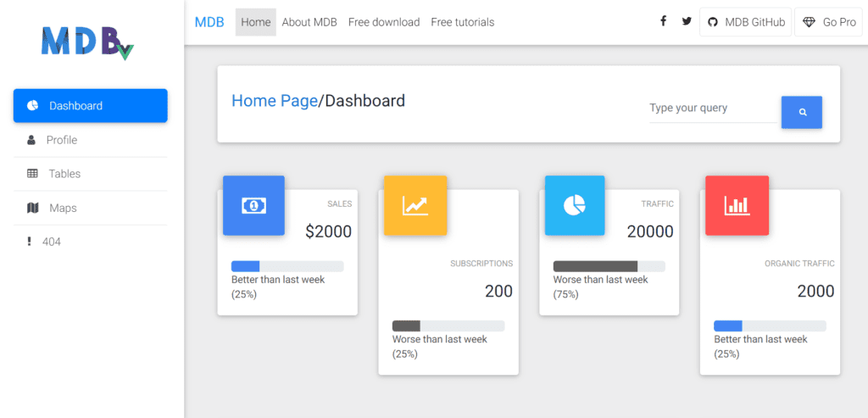Open the Facebook icon in navbar
868x418 pixels.
click(663, 21)
